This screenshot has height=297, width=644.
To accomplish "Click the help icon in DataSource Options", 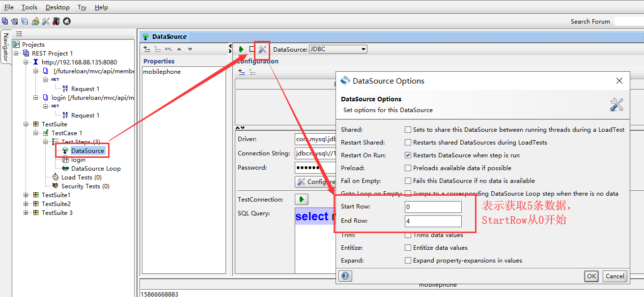I will (345, 276).
